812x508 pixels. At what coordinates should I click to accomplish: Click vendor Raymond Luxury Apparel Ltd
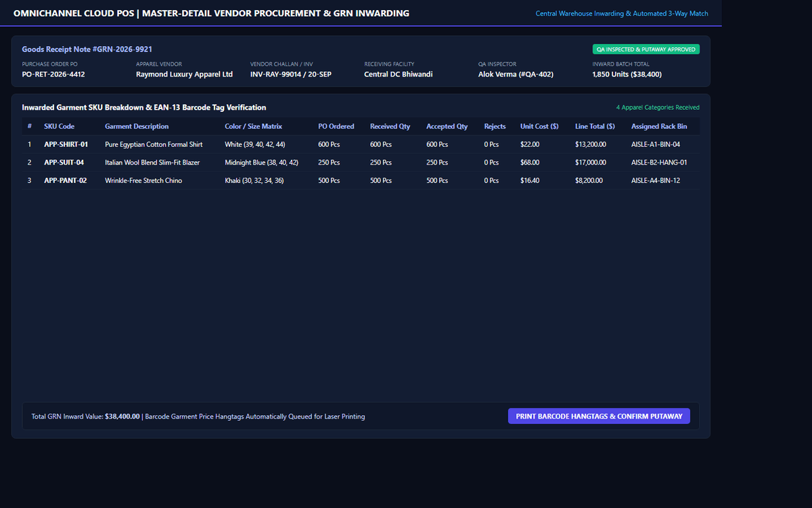pyautogui.click(x=184, y=75)
